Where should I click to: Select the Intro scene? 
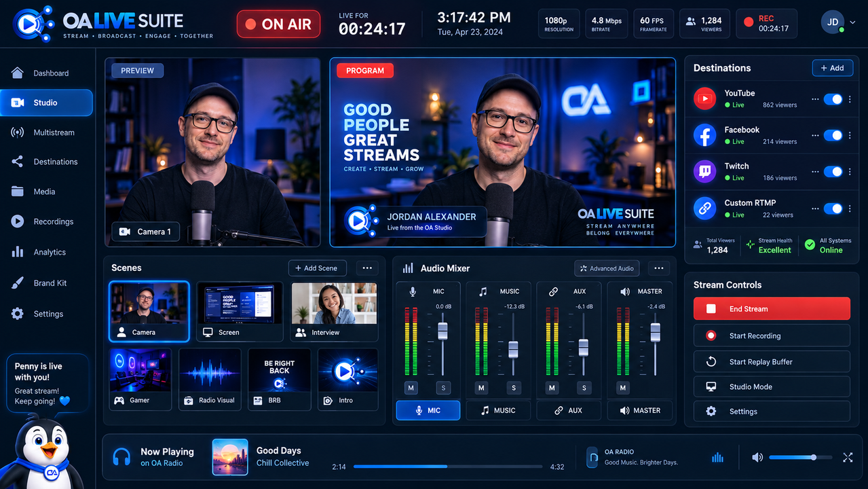347,379
